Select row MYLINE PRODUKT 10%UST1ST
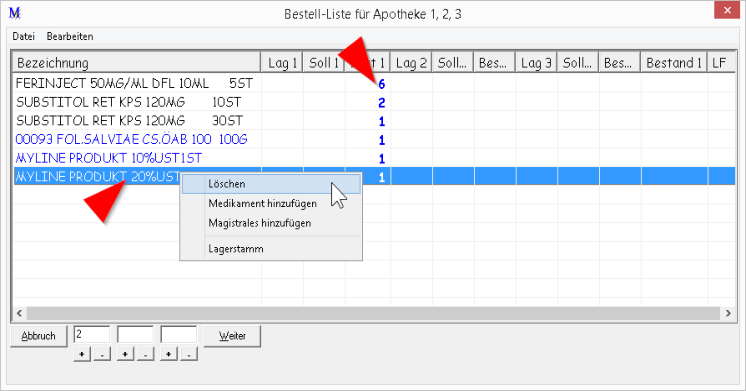Screen dimensions: 746x391 coord(374,158)
